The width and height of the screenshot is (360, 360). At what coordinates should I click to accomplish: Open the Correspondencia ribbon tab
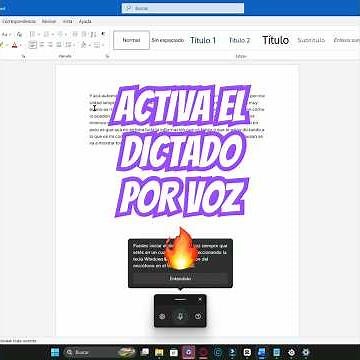tap(18, 21)
